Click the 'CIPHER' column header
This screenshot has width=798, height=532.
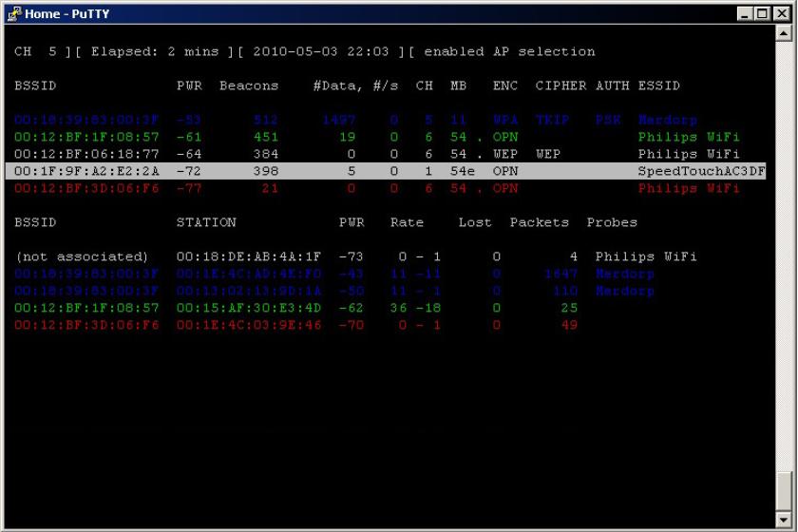coord(560,86)
